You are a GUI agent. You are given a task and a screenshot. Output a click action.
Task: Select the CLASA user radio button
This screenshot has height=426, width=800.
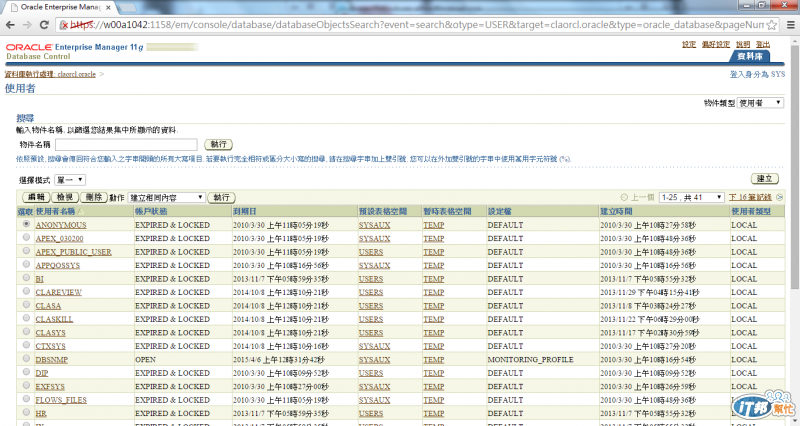[x=26, y=305]
